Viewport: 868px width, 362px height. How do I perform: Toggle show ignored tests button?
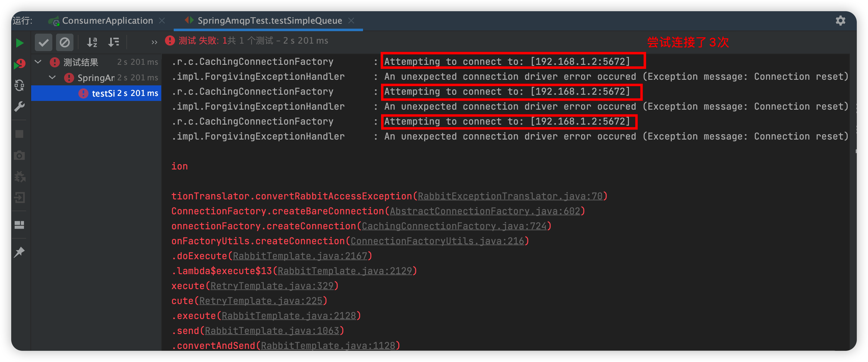64,42
